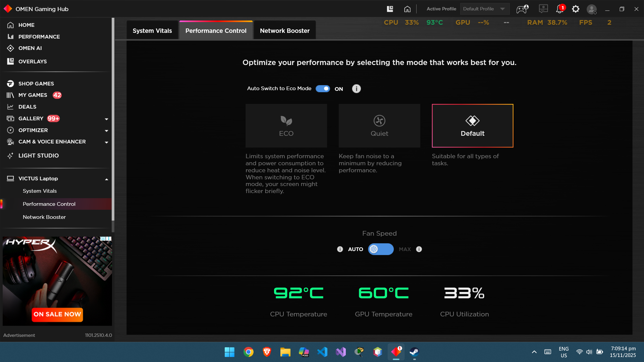Toggle Auto Switch to Eco Mode
The image size is (644, 362).
pyautogui.click(x=323, y=88)
